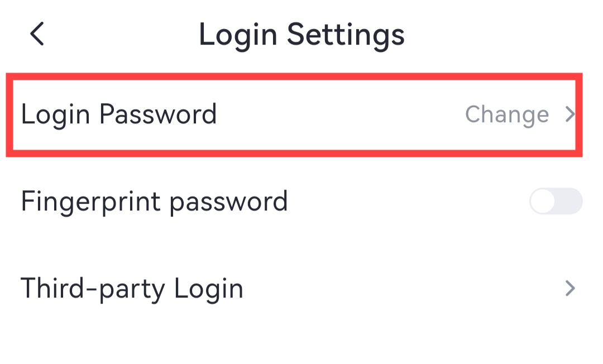
Task: Click the Login Settings page title
Action: click(x=301, y=34)
